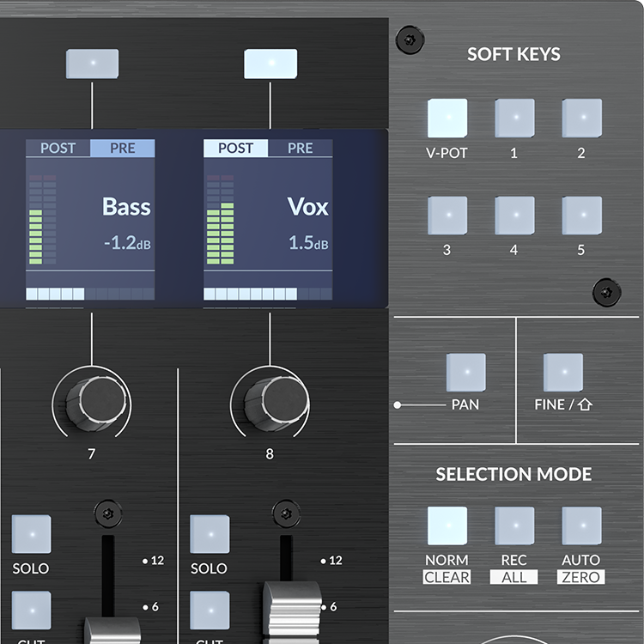The image size is (644, 644).
Task: Switch Bass channel to PRE tab
Action: [122, 149]
